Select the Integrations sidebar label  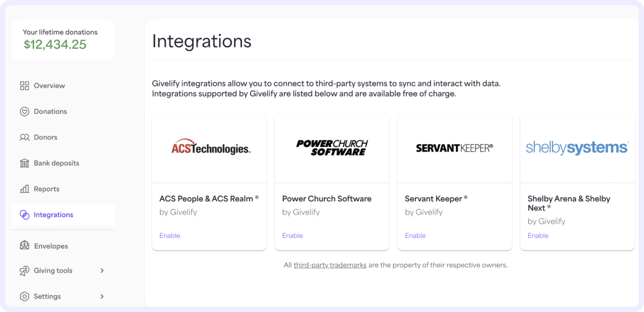53,215
